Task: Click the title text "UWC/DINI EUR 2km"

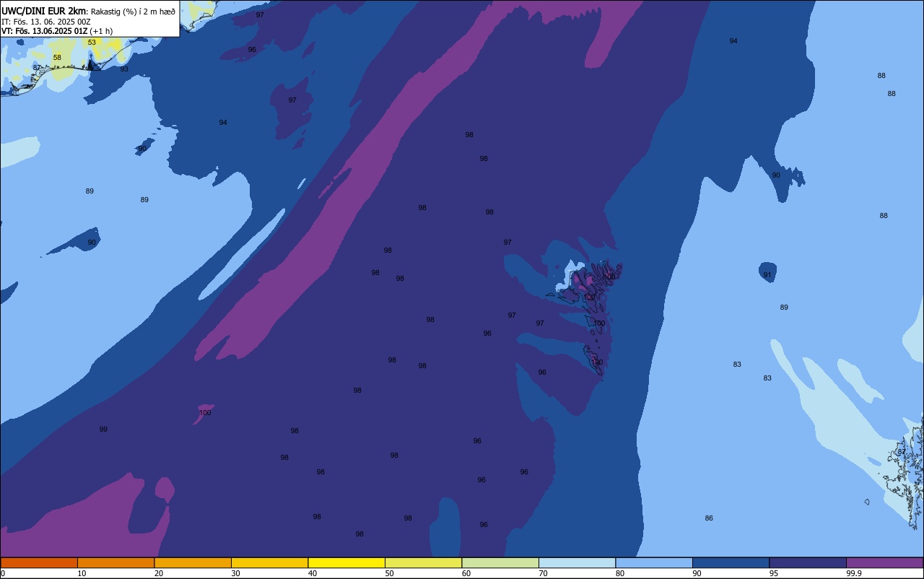Action: coord(43,11)
